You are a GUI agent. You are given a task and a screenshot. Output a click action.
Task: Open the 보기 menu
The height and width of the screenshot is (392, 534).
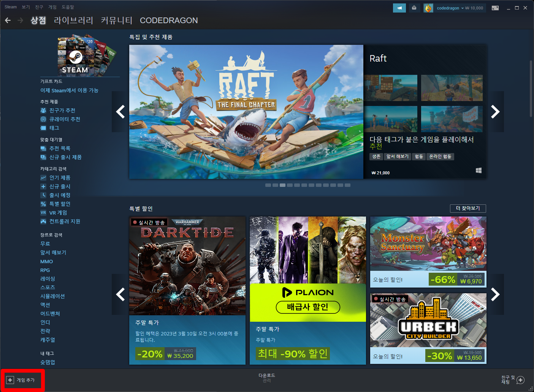pyautogui.click(x=26, y=7)
